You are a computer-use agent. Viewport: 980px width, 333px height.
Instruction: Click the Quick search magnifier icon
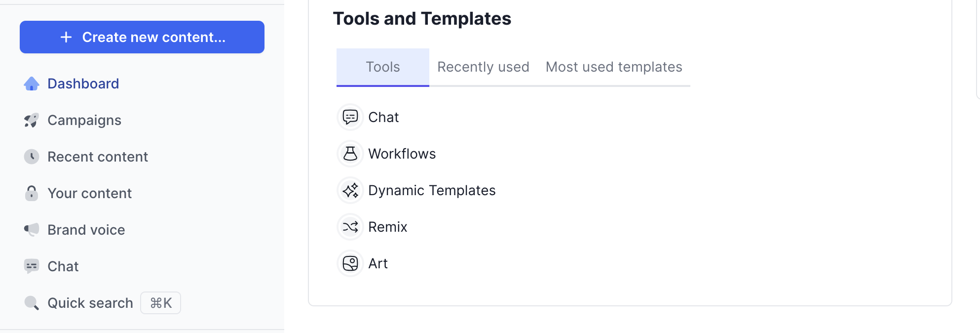32,303
